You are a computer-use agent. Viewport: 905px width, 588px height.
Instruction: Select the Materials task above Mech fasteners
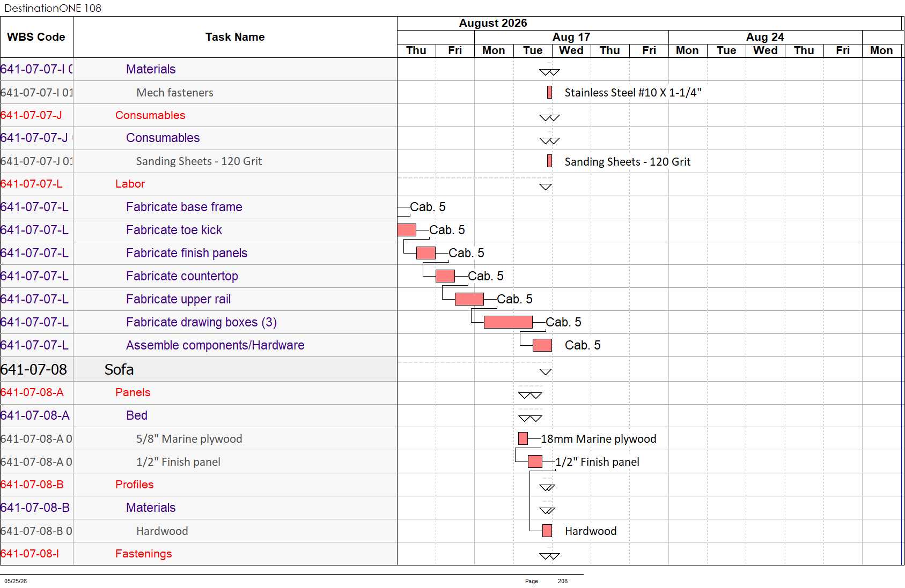[151, 69]
